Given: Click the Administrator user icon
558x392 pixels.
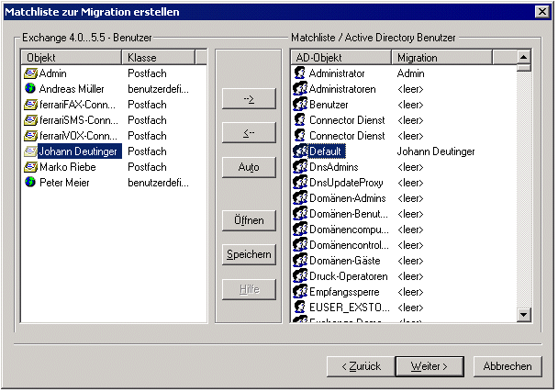Looking at the screenshot, I should (x=299, y=73).
